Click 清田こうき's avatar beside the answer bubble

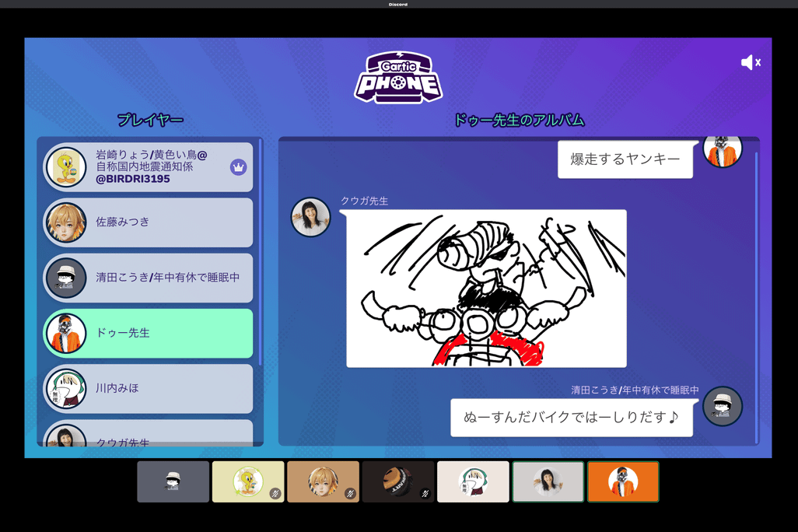[x=723, y=406]
